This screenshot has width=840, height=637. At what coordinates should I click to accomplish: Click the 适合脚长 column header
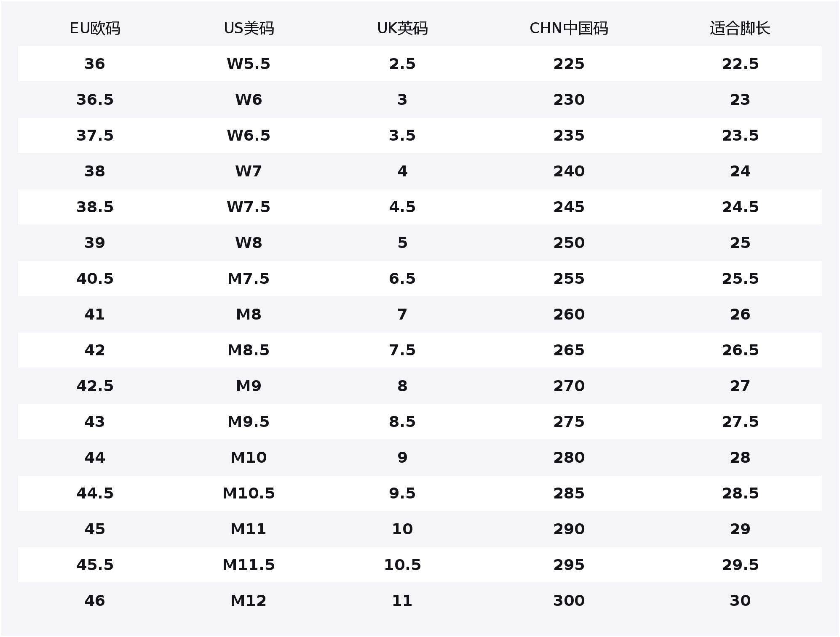pyautogui.click(x=740, y=28)
